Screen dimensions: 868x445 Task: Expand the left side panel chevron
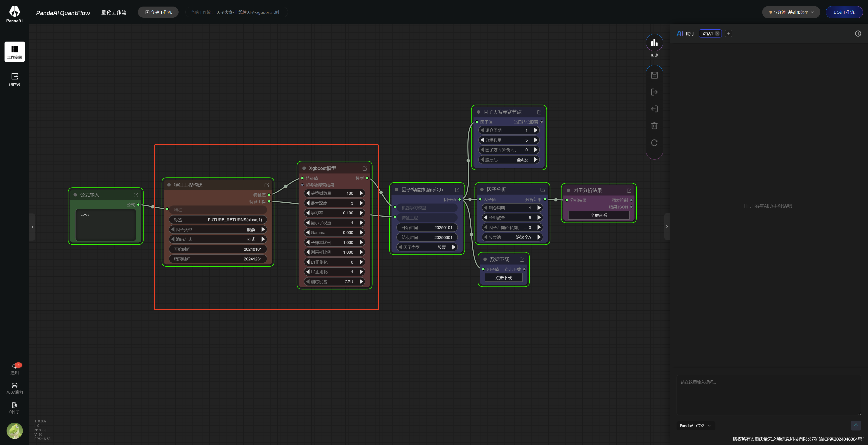click(x=32, y=227)
